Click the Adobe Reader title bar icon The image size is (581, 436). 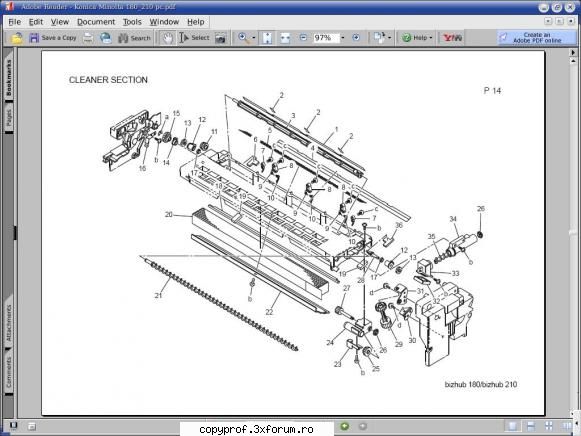tap(9, 7)
